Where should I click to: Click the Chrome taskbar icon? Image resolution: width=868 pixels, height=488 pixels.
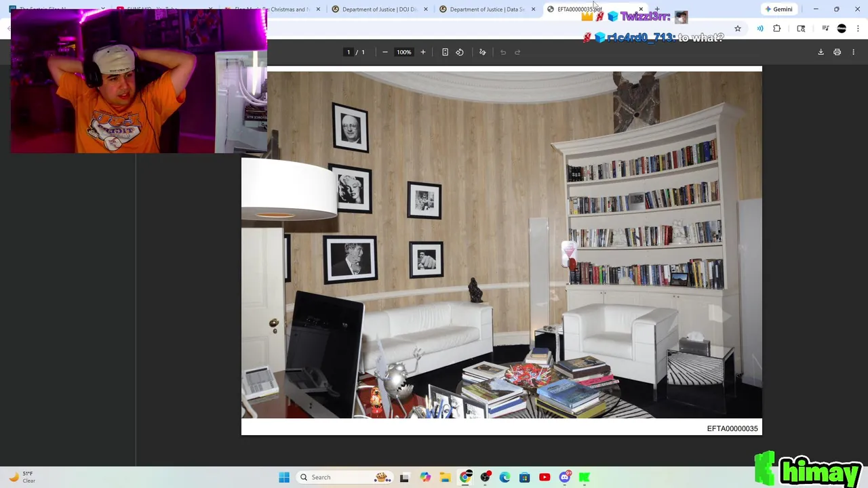(465, 477)
